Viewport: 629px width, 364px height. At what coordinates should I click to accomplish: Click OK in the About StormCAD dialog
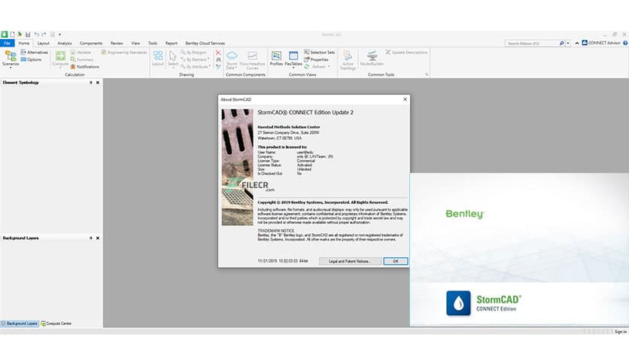coord(395,261)
